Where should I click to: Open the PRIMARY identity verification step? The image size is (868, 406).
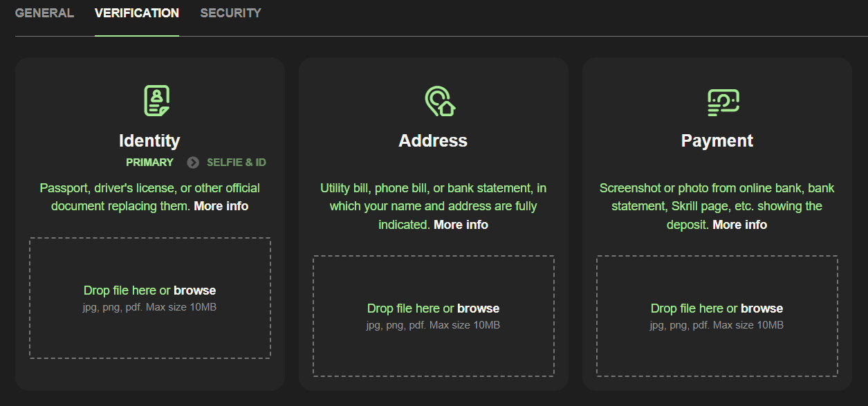click(x=149, y=162)
